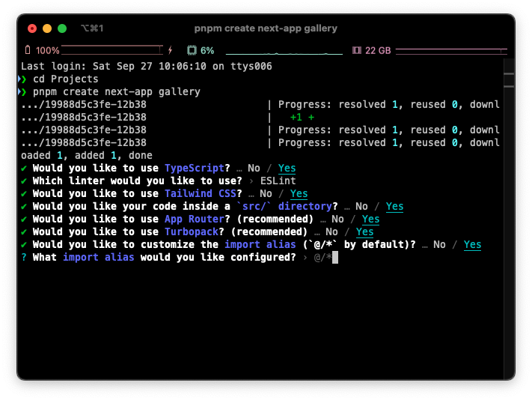Click the CPU usage graph line
Image resolution: width=532 pixels, height=400 pixels.
pos(284,53)
